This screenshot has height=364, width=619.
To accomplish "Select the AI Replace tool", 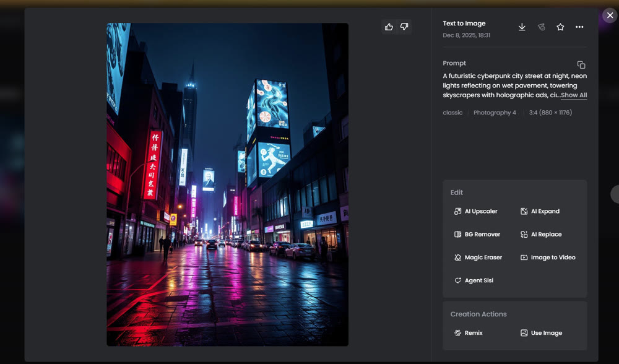I will pos(542,234).
